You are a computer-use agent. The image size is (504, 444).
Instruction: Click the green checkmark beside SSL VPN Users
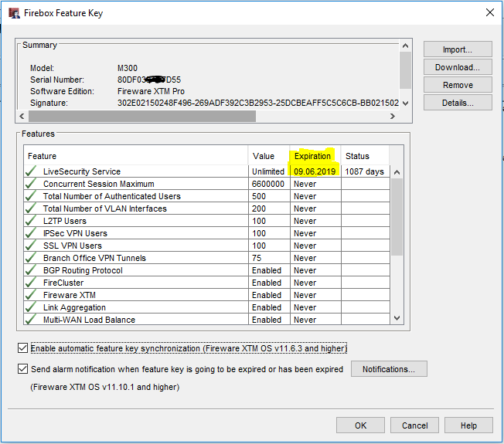[x=31, y=246]
